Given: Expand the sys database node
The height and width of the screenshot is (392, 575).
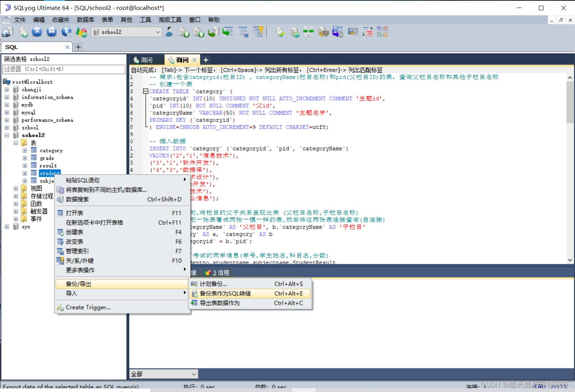Looking at the screenshot, I should [7, 226].
